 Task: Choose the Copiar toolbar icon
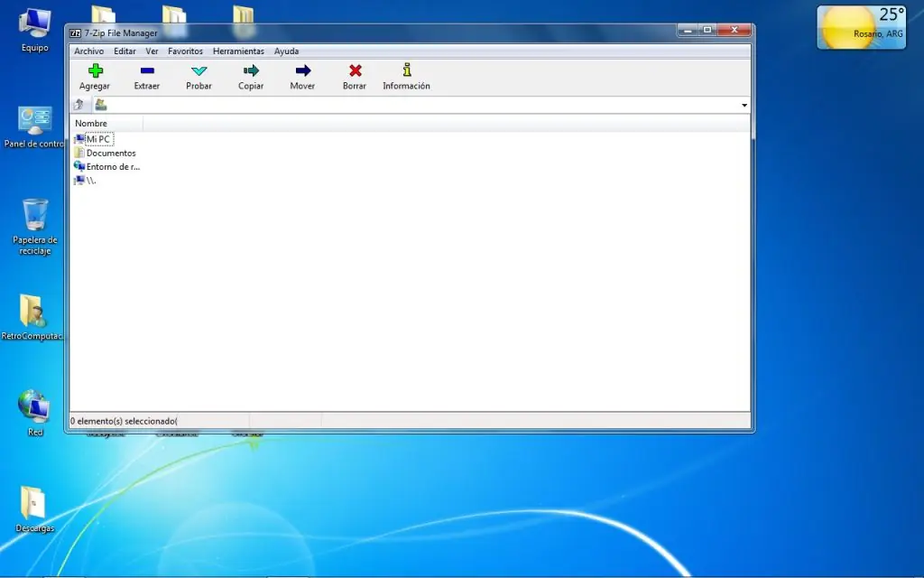pyautogui.click(x=251, y=70)
